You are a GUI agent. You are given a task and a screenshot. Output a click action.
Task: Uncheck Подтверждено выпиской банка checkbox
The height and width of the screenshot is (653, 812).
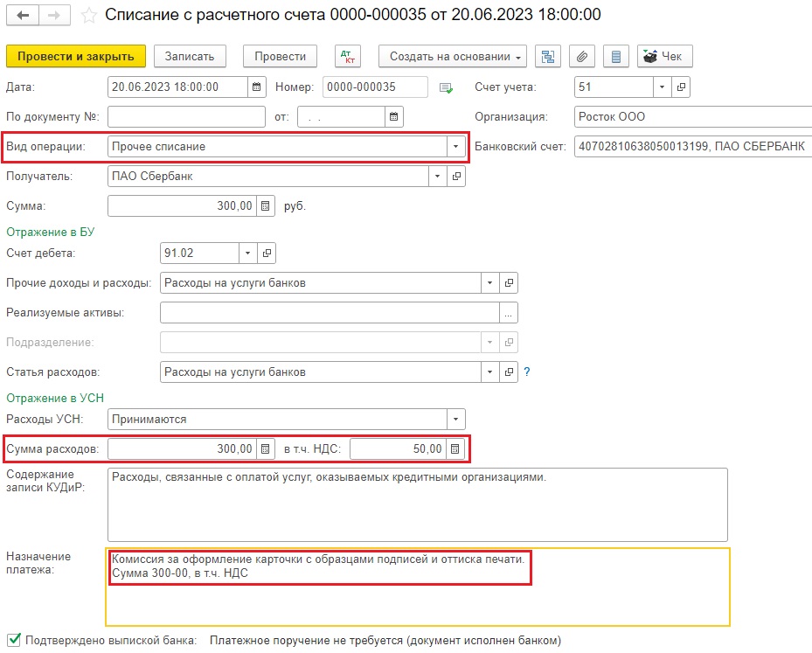14,640
